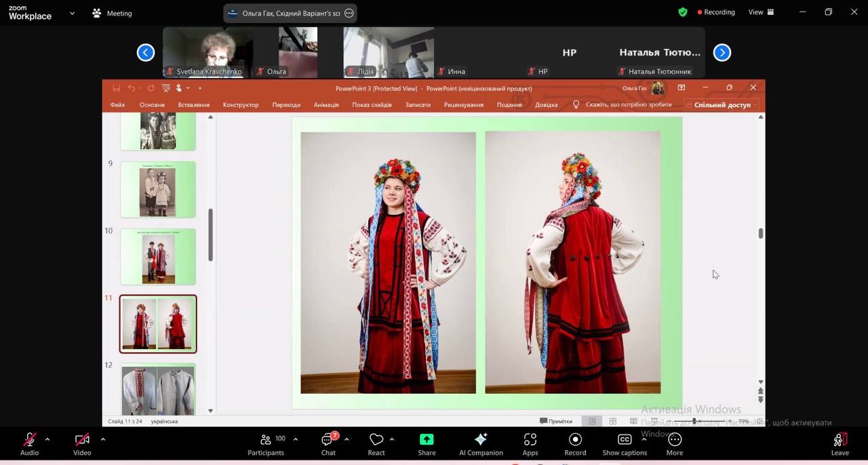
Task: Turn on camera with Video button
Action: (x=82, y=444)
